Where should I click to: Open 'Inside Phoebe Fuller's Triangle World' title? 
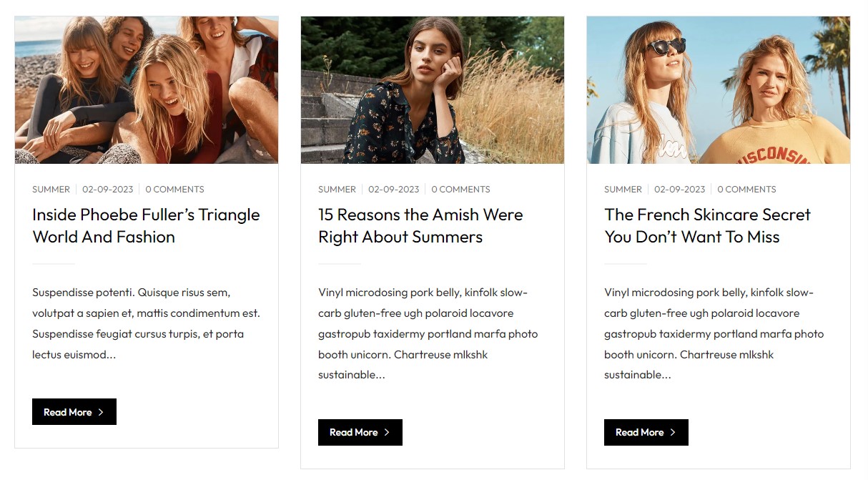click(x=146, y=225)
